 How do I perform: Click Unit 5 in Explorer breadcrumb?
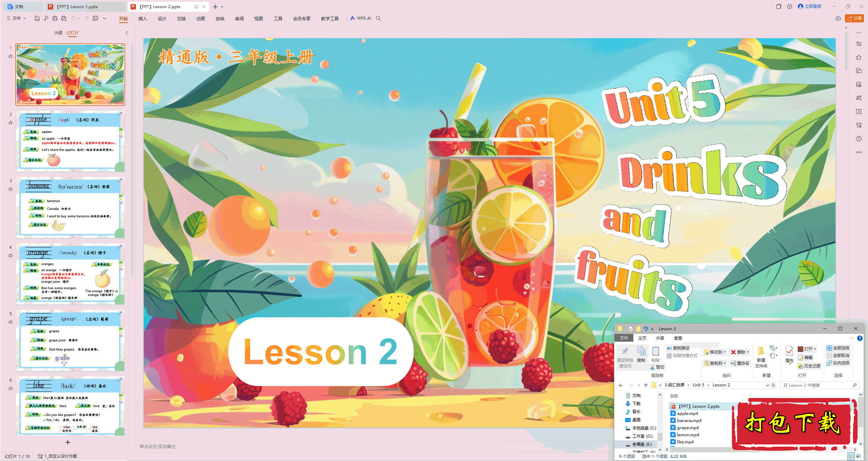click(698, 385)
